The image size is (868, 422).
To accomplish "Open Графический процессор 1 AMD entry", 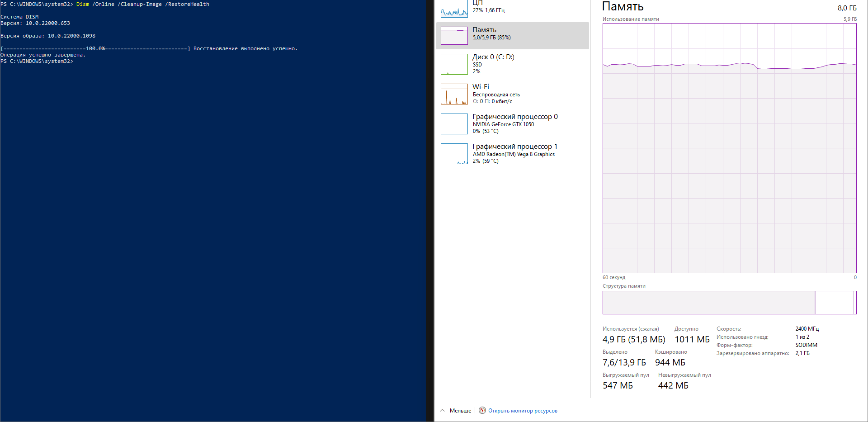I will [x=513, y=154].
